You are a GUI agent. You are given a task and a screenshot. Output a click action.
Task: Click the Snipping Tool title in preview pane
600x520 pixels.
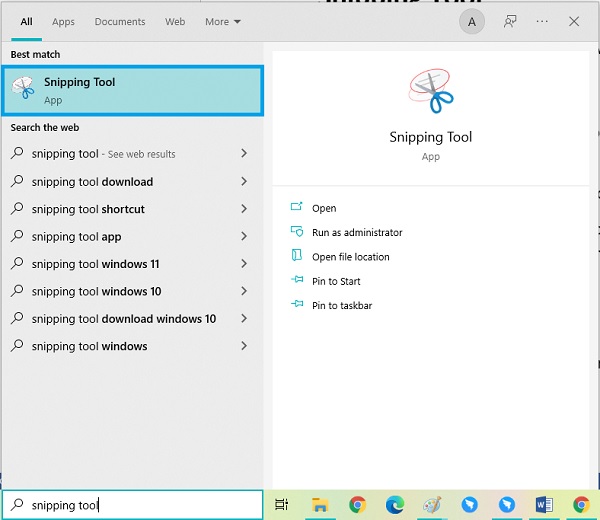pyautogui.click(x=430, y=137)
